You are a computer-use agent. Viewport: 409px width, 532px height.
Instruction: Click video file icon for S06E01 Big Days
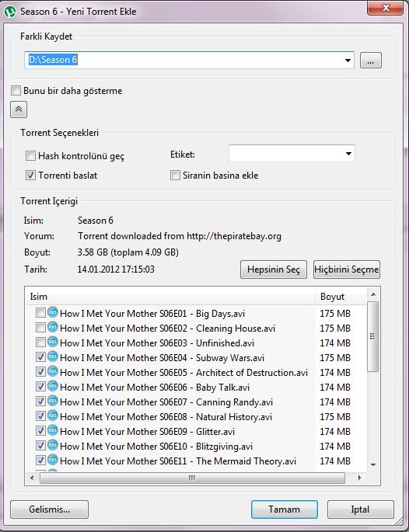coord(53,312)
